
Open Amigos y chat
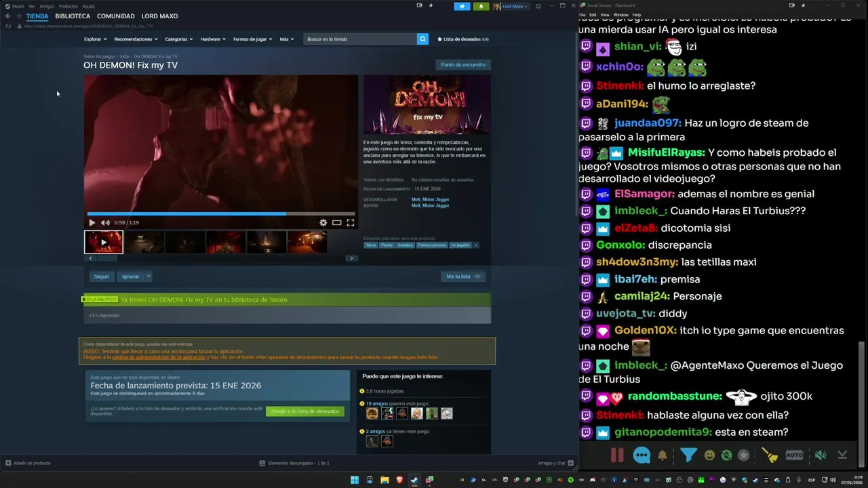point(555,463)
